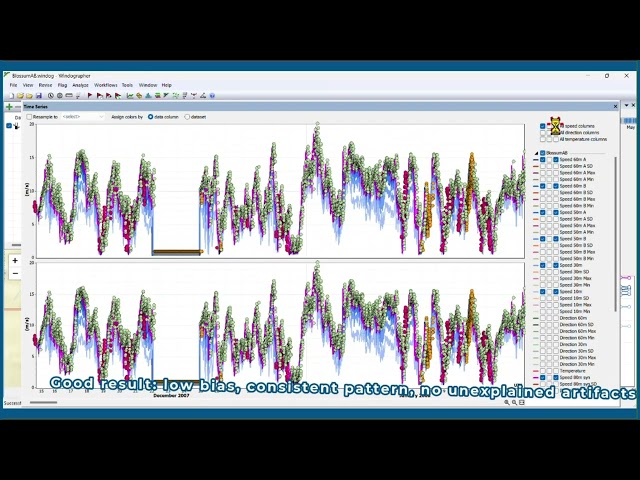The height and width of the screenshot is (480, 640).
Task: Click the Speed 60m A line color swatch
Action: pos(536,160)
